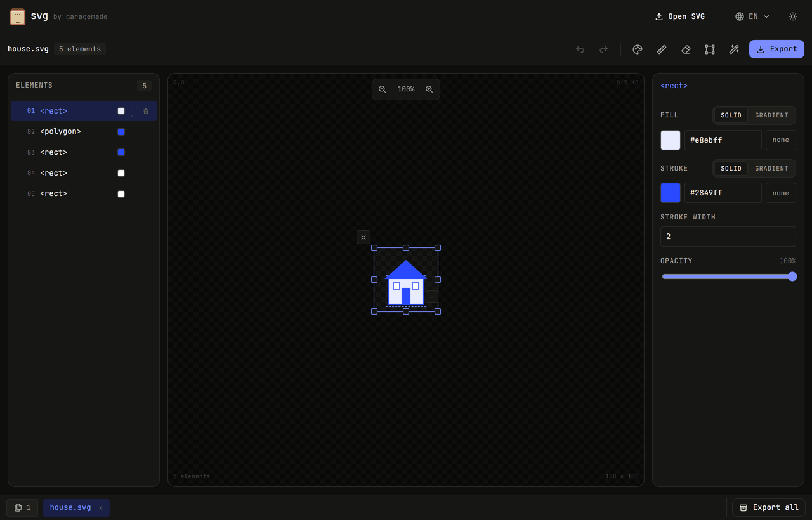Image resolution: width=812 pixels, height=520 pixels.
Task: Close the house.svg tab
Action: click(x=101, y=508)
